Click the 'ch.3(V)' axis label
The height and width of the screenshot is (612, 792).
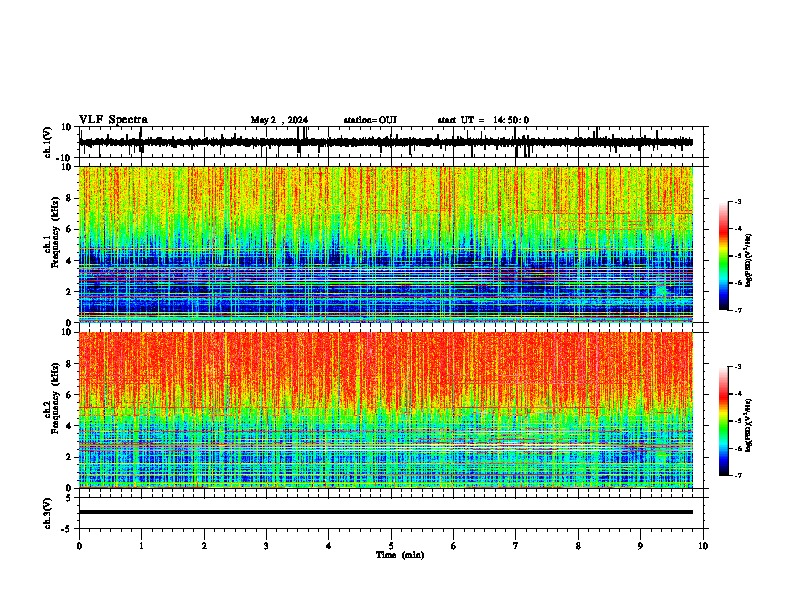click(48, 513)
